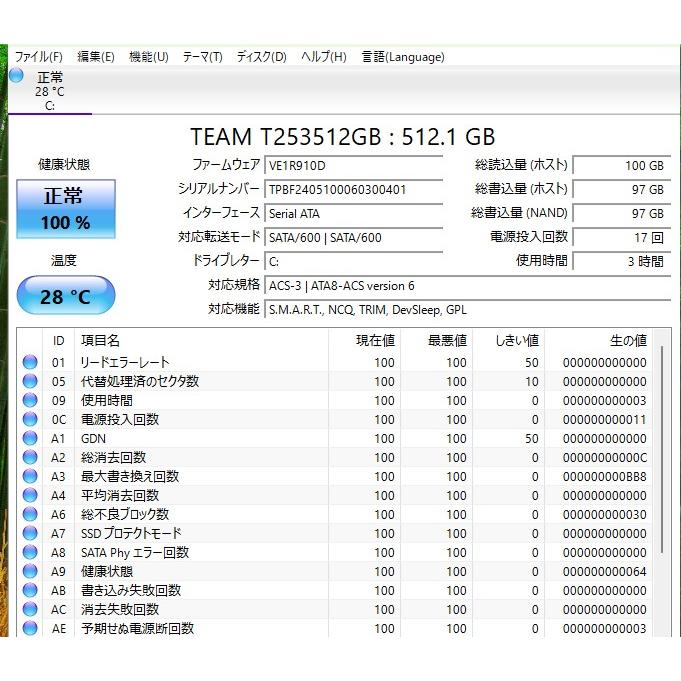Click the firmware field VE1R910D
Image resolution: width=681 pixels, height=681 pixels.
click(353, 165)
